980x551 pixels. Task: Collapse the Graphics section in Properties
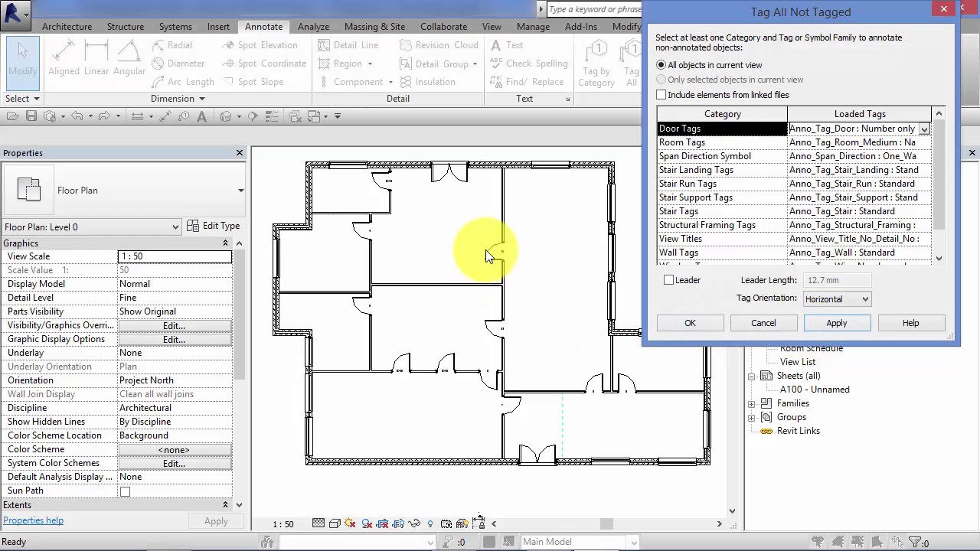pyautogui.click(x=225, y=243)
